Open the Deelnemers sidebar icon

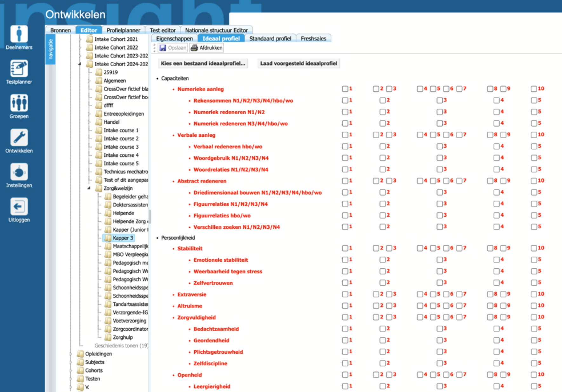click(19, 34)
